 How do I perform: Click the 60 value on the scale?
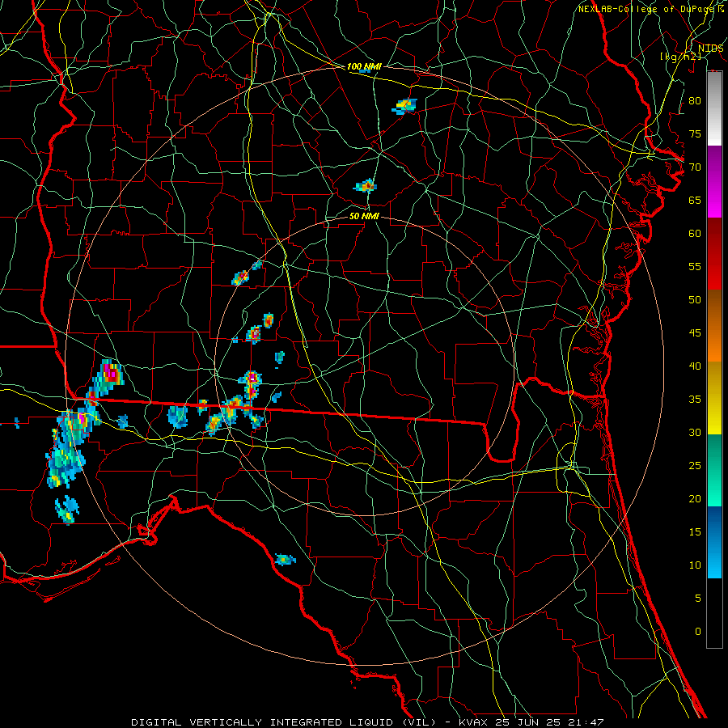coord(695,234)
